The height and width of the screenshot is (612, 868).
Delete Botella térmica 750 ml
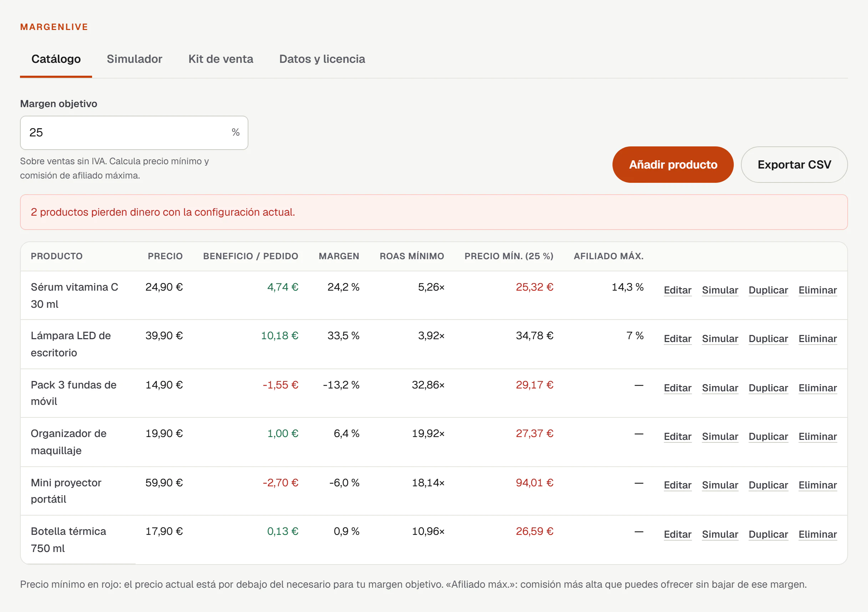coord(817,534)
